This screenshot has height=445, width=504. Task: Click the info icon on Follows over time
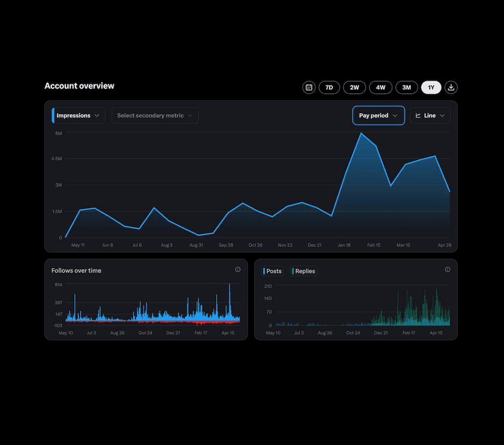[x=238, y=269]
